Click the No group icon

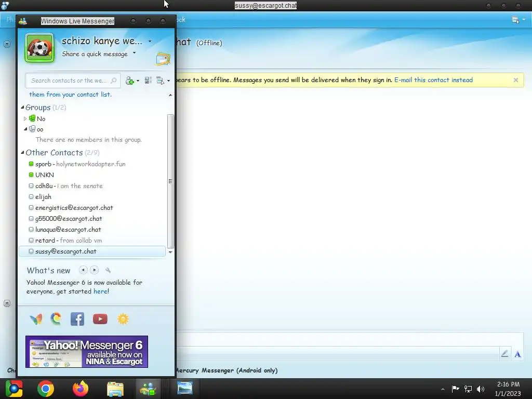click(x=32, y=118)
